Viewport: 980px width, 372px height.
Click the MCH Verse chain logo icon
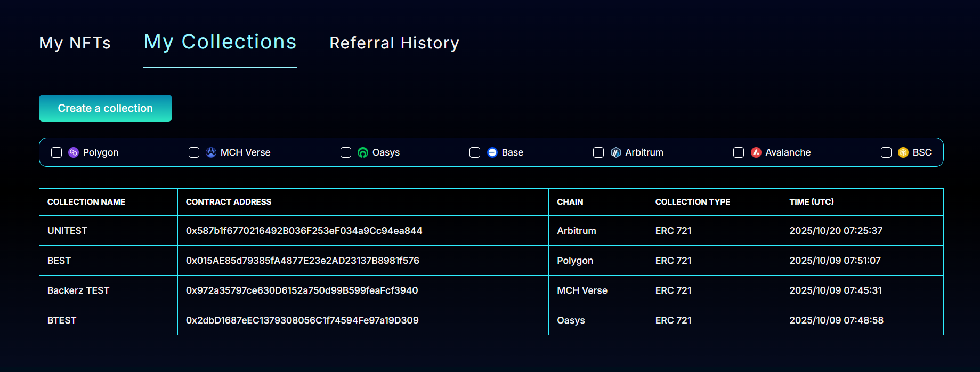[x=211, y=152]
